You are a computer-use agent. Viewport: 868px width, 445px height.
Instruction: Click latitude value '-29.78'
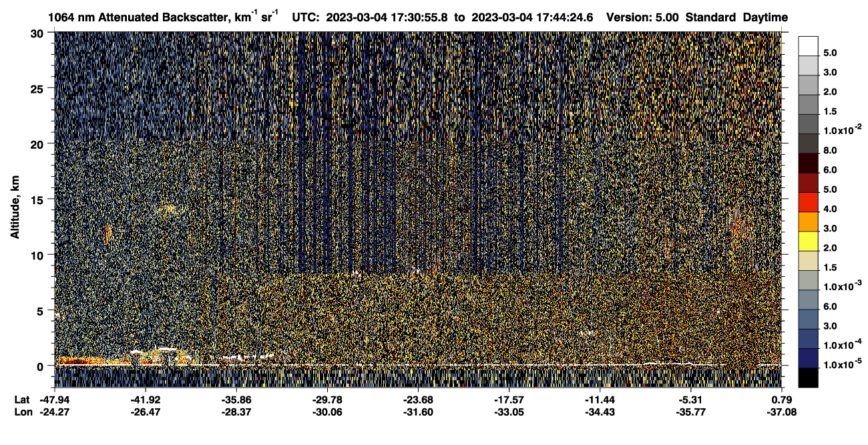[327, 400]
